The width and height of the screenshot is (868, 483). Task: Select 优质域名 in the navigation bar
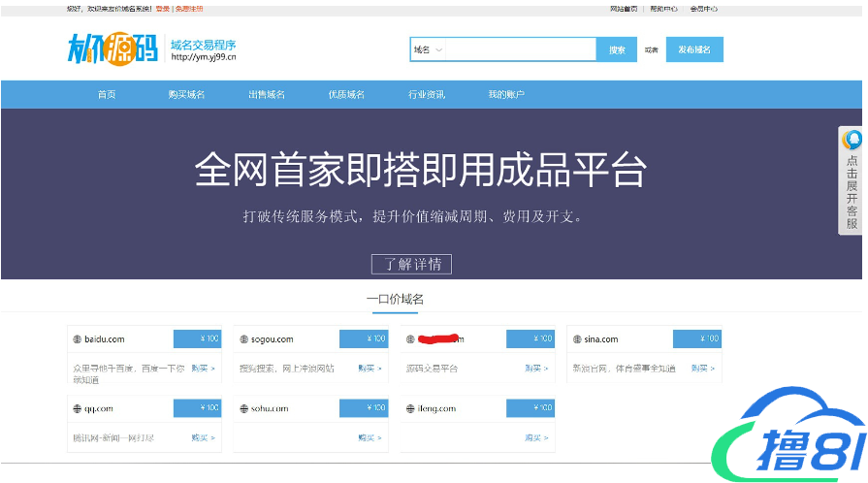(x=346, y=94)
